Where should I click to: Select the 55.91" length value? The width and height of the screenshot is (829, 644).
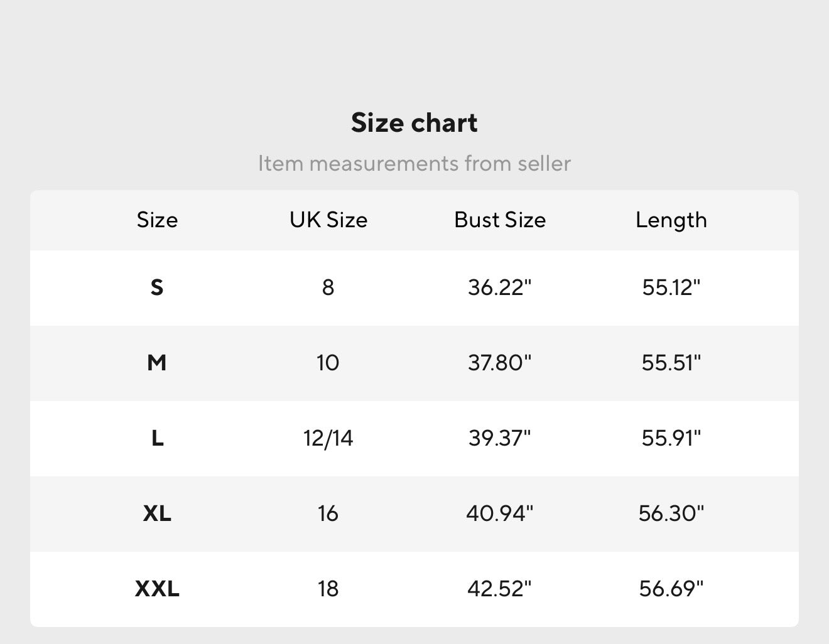coord(671,438)
